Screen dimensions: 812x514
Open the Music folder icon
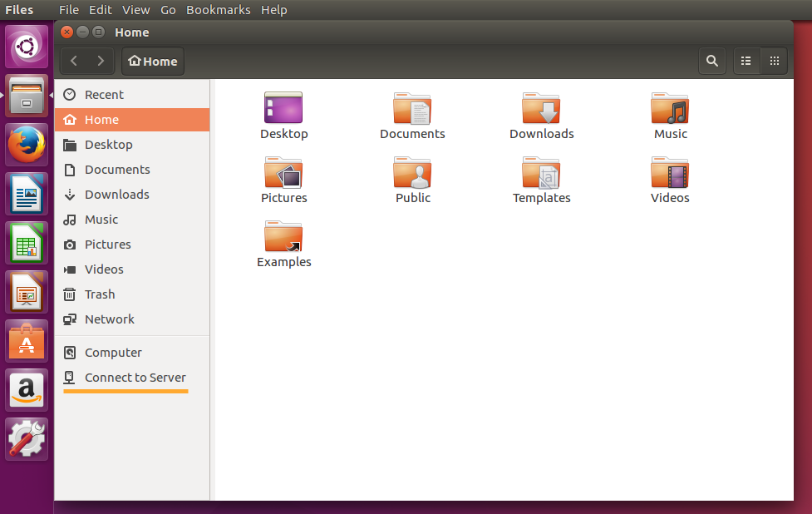coord(670,109)
